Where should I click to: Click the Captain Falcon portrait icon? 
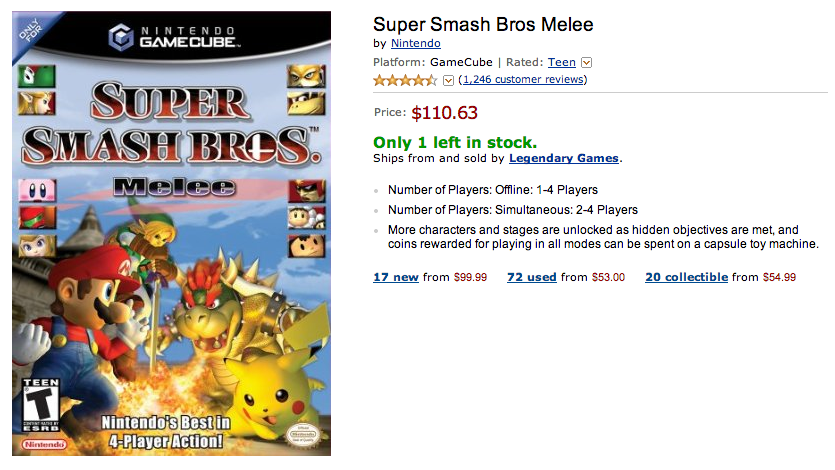click(307, 191)
